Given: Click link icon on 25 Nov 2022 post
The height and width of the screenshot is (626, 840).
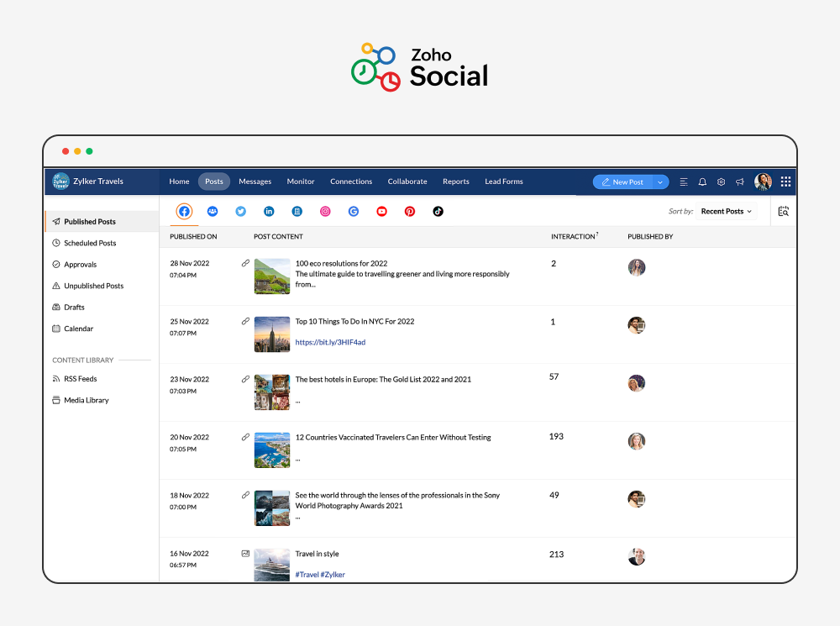Looking at the screenshot, I should click(x=245, y=321).
